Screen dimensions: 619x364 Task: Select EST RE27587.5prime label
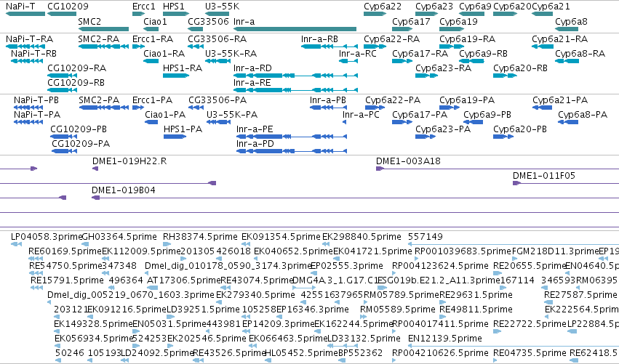[x=580, y=294]
